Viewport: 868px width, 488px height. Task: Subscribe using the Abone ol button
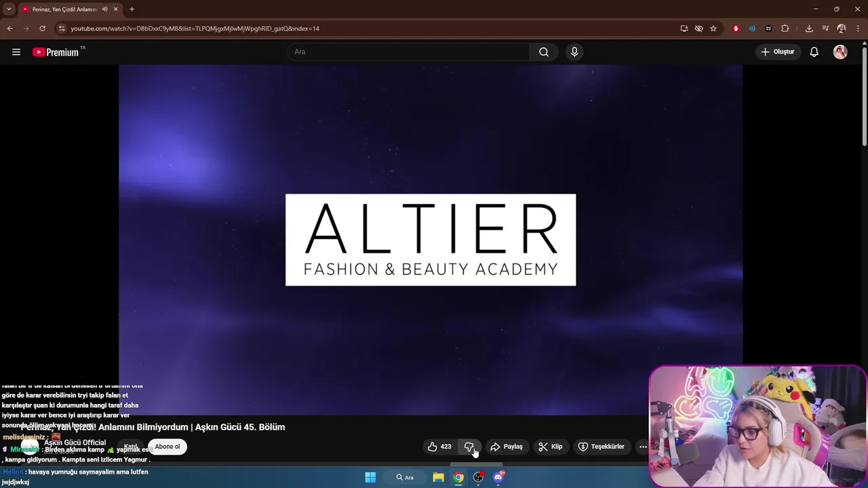coord(167,447)
